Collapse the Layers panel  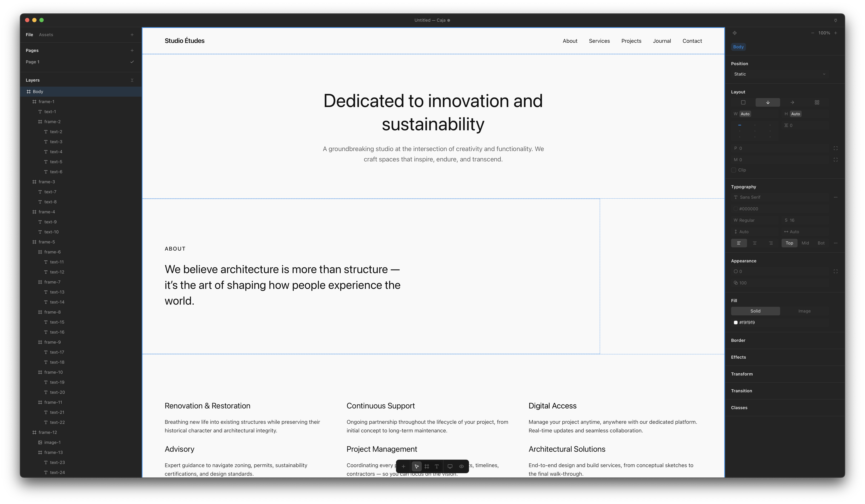coord(132,80)
